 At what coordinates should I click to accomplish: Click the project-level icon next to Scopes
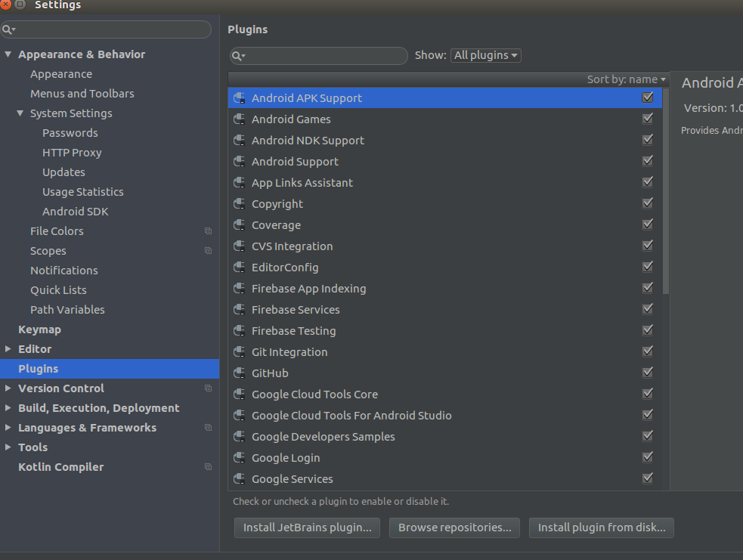208,251
